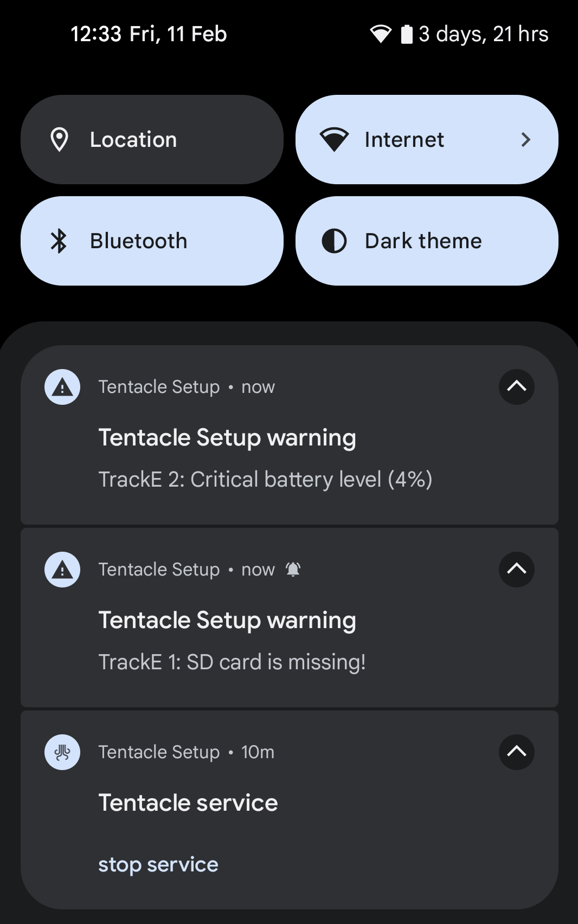Tap the Bluetooth symbol icon
The width and height of the screenshot is (578, 924).
[x=59, y=241]
